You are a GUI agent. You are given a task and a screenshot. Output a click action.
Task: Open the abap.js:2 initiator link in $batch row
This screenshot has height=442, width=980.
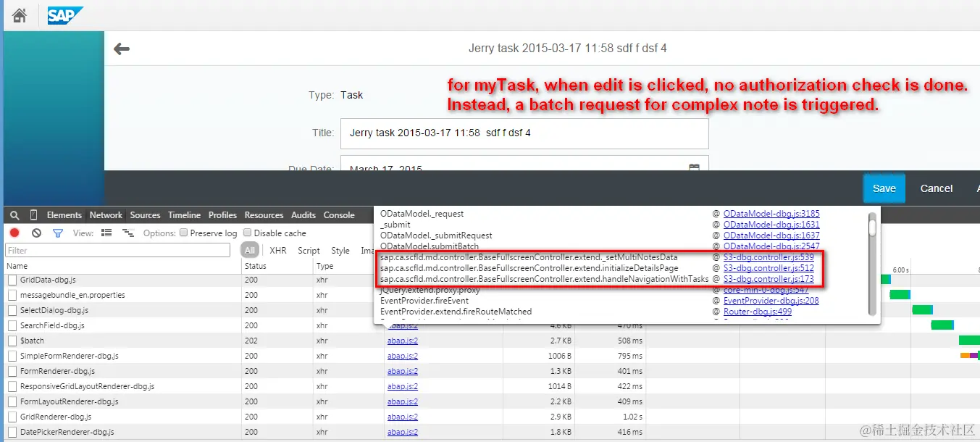click(x=403, y=341)
